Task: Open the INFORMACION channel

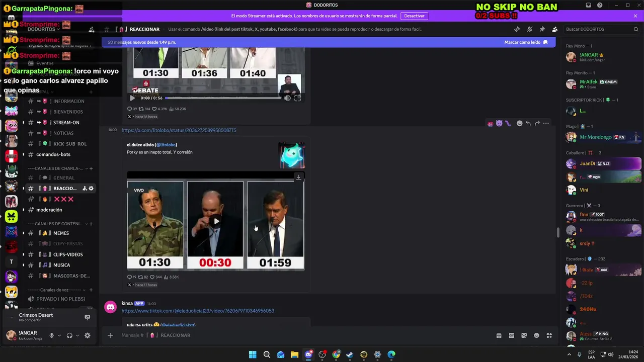Action: (x=60, y=101)
